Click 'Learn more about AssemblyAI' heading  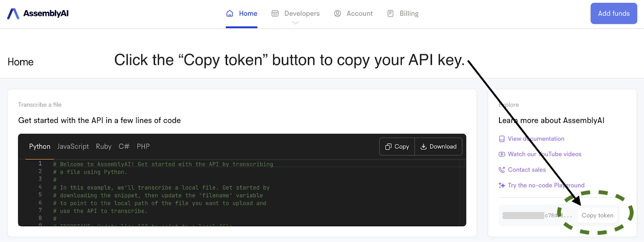[551, 121]
